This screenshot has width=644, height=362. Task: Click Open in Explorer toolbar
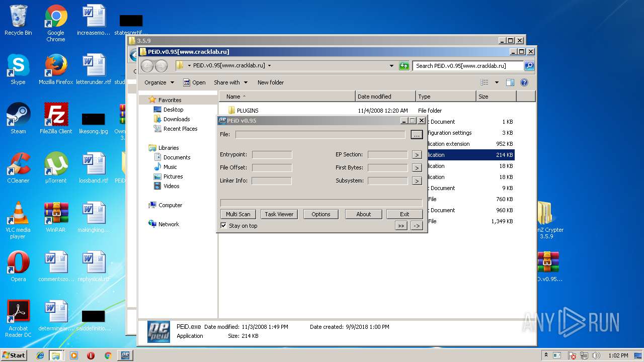[194, 82]
